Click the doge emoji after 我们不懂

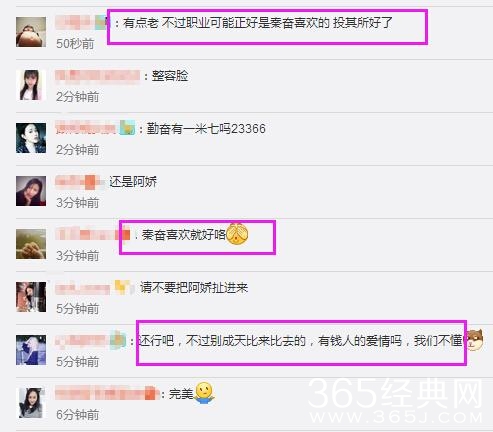473,340
